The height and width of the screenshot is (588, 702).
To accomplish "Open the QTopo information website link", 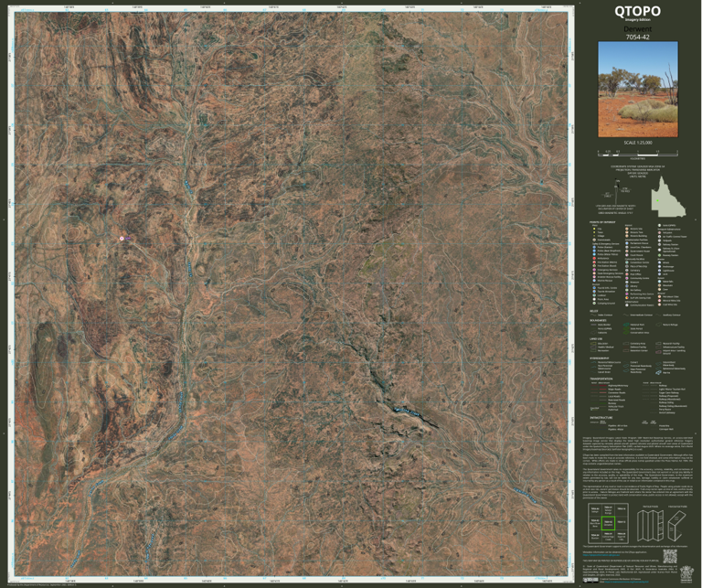I will click(601, 555).
